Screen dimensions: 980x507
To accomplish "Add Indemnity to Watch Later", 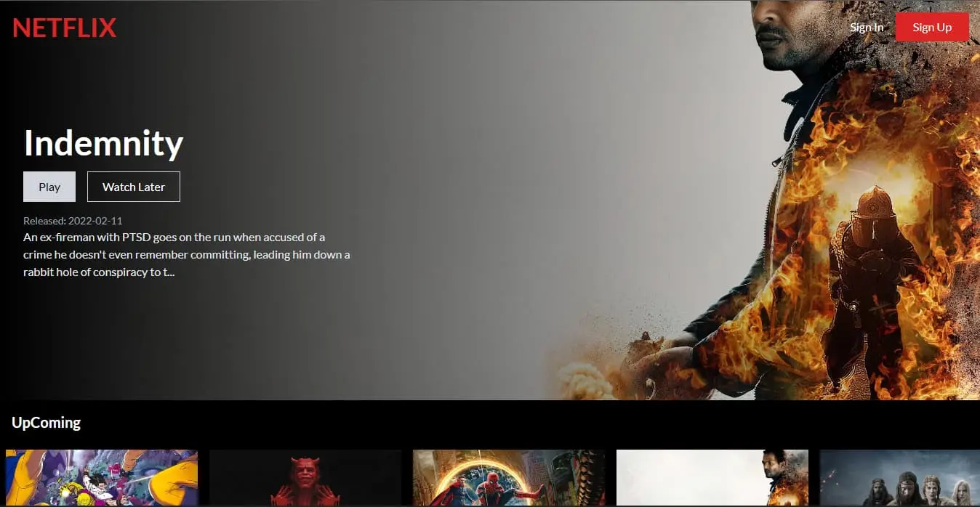I will (134, 187).
